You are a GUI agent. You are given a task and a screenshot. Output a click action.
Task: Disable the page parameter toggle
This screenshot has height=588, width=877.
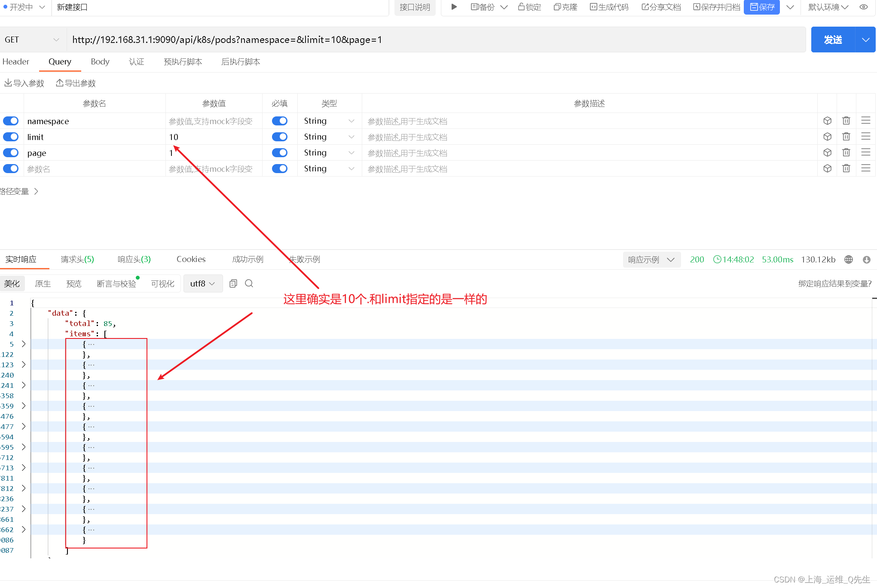point(11,153)
